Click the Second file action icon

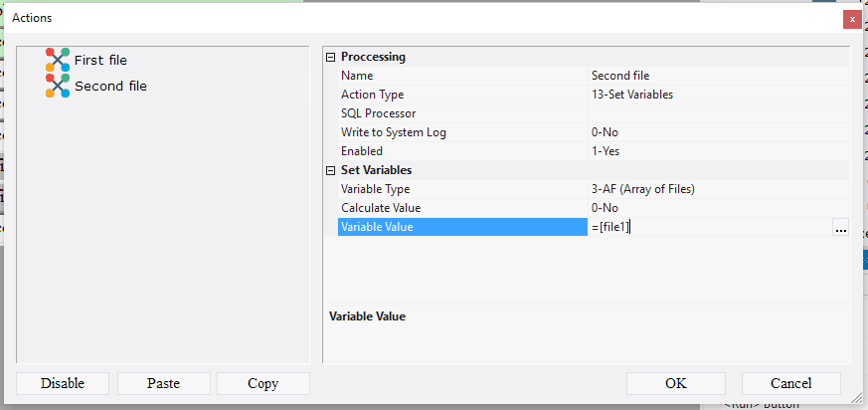point(58,86)
